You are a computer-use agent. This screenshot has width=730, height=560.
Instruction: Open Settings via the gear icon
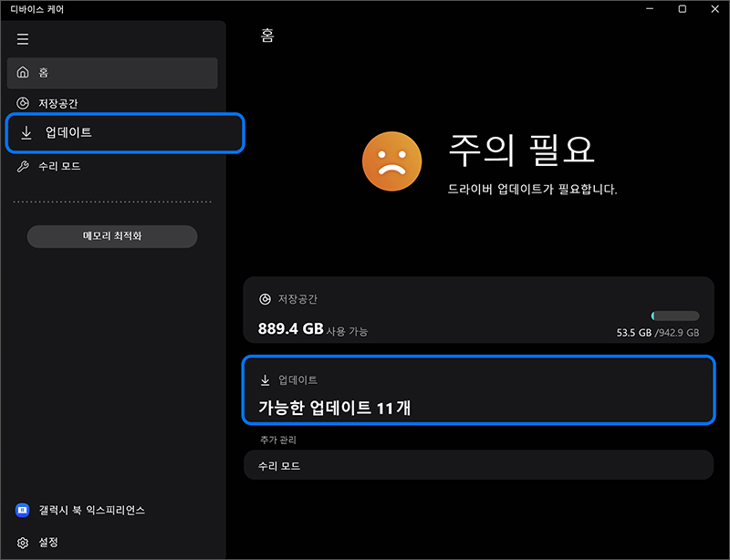[x=23, y=542]
